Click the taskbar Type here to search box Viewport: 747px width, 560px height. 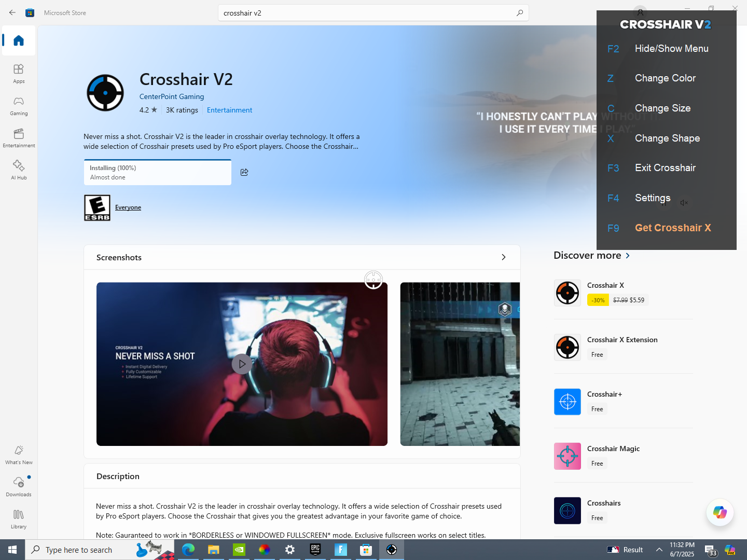click(100, 550)
